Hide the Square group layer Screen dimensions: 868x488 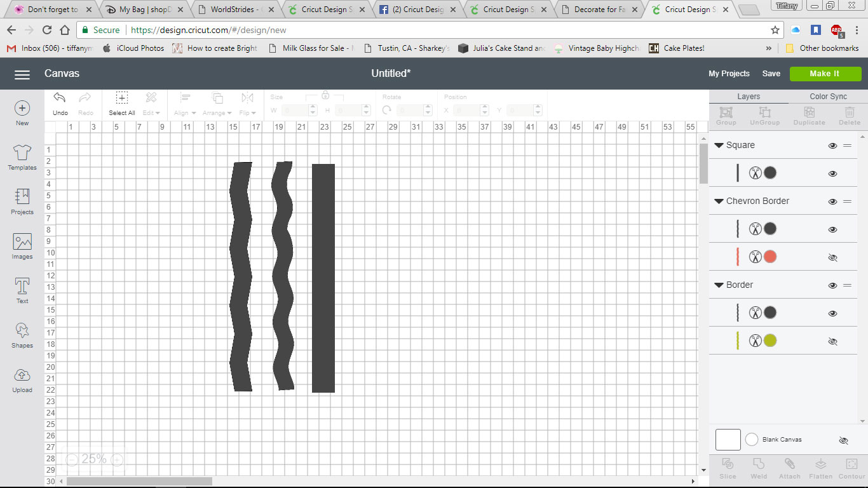[832, 146]
